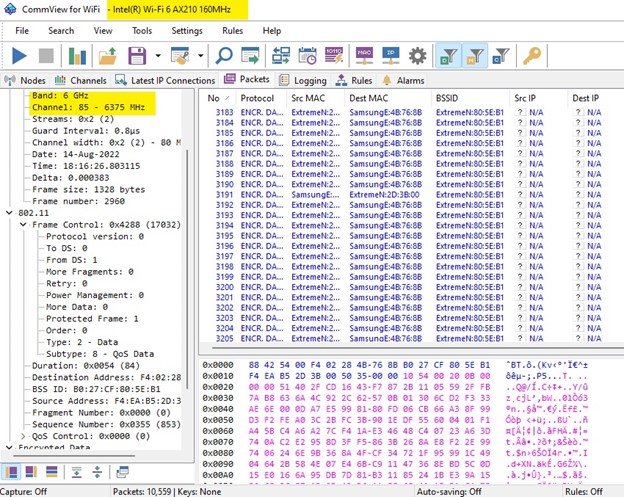Screen dimensions: 624x497
Task: Select decoder-left layout icon
Action: point(11,472)
